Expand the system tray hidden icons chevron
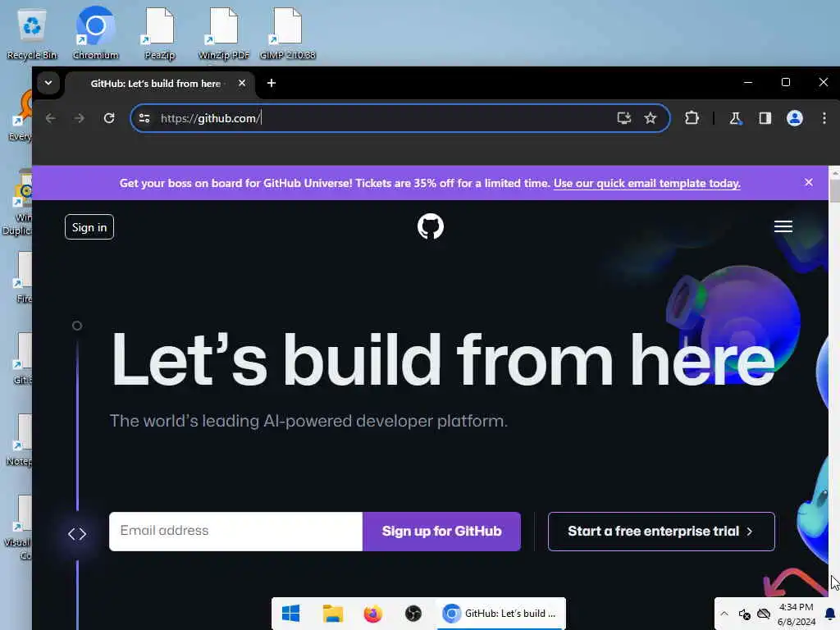840x630 pixels. pos(724,614)
